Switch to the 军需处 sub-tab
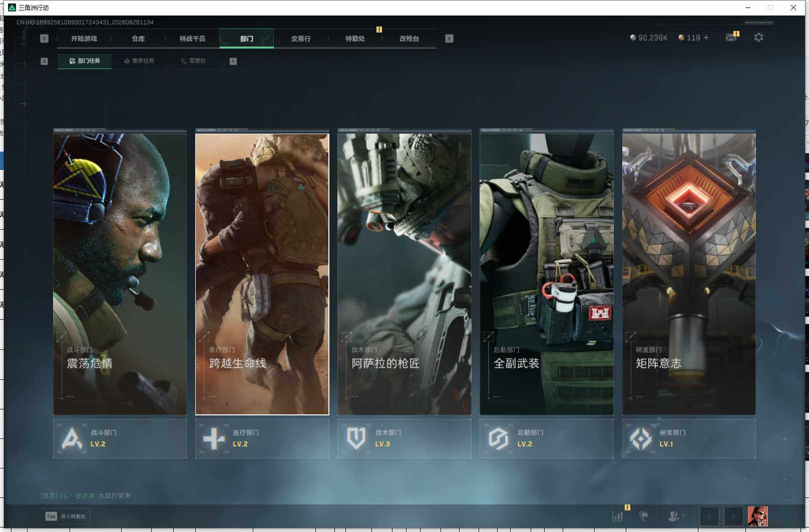This screenshot has width=809, height=532. (193, 61)
